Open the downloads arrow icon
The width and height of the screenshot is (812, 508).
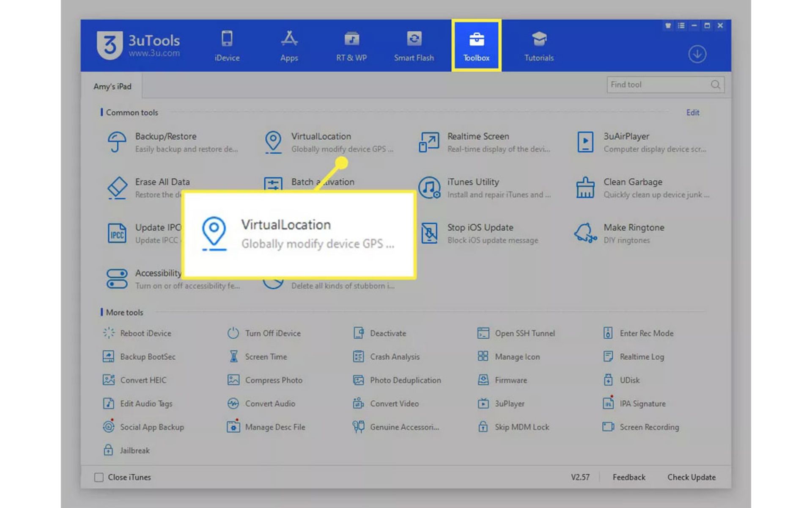[697, 54]
